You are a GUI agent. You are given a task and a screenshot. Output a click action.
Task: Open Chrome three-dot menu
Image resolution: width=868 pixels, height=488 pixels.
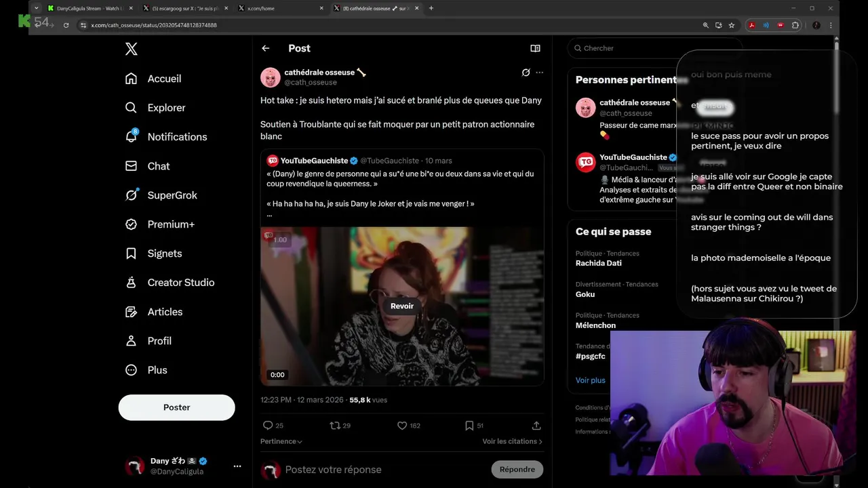831,25
